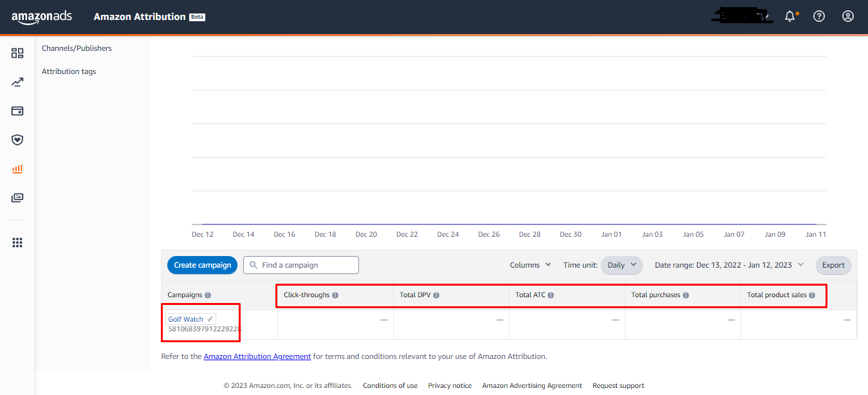Open the user account profile icon
This screenshot has height=395, width=868.
pyautogui.click(x=848, y=17)
